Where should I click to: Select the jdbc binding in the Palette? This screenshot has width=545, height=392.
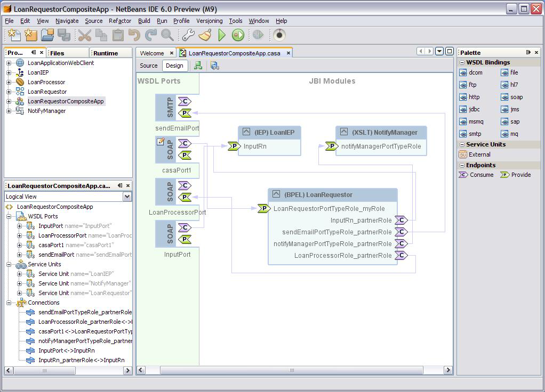point(470,109)
